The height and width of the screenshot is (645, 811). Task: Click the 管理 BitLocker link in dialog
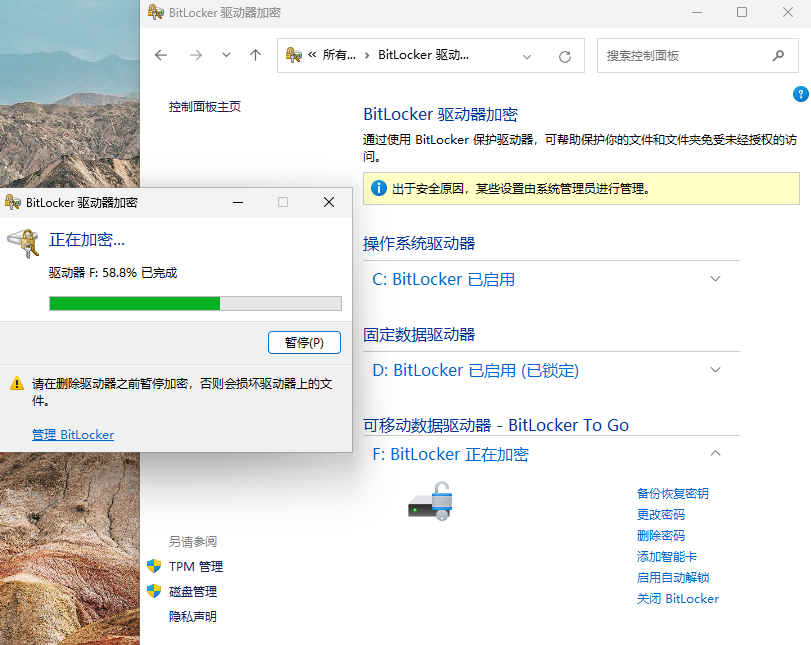pos(72,433)
